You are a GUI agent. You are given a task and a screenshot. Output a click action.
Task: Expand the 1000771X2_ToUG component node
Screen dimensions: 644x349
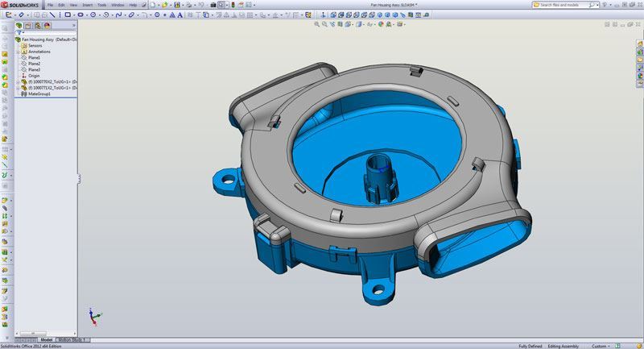tap(18, 88)
